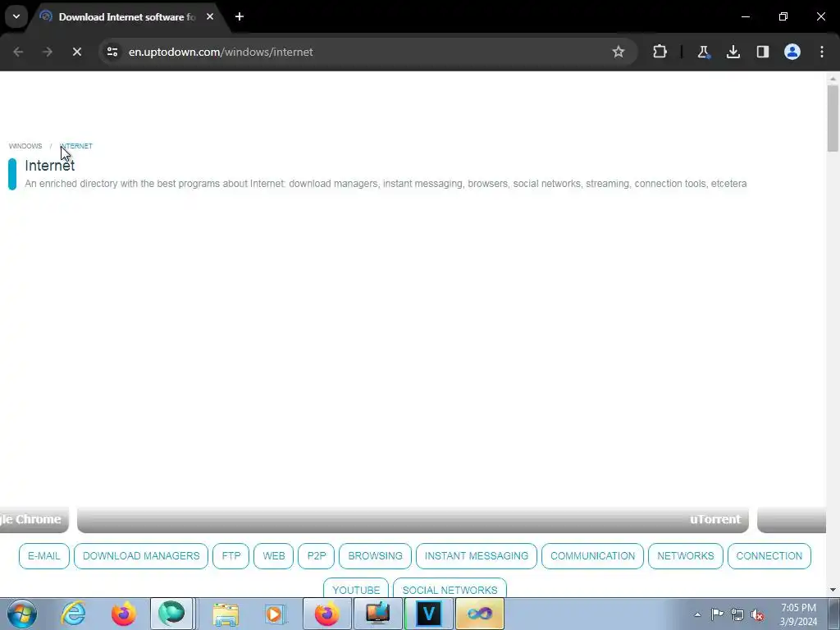Image resolution: width=840 pixels, height=630 pixels.
Task: Open the Windows Start button
Action: click(22, 614)
